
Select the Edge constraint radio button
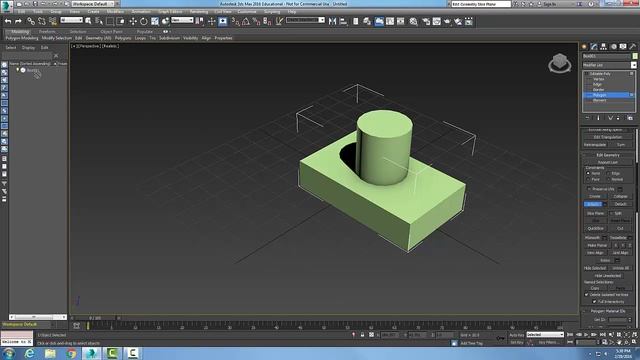click(609, 173)
